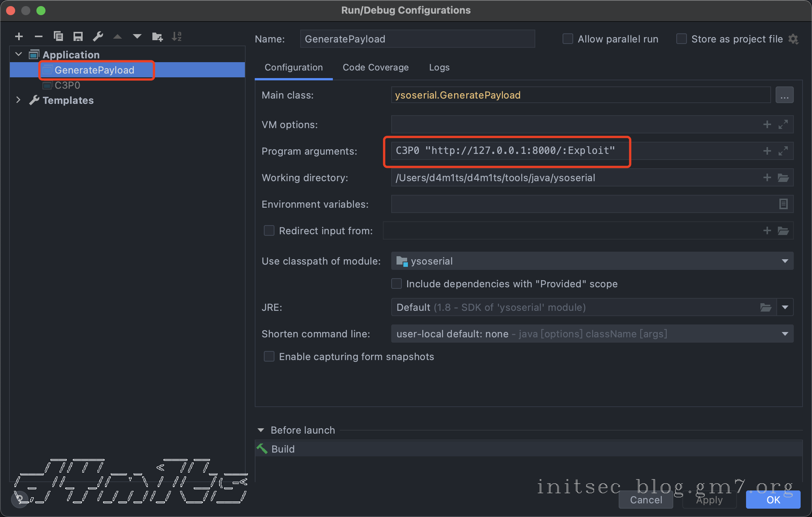The image size is (812, 517).
Task: Enable Allow parallel run checkbox
Action: point(567,39)
